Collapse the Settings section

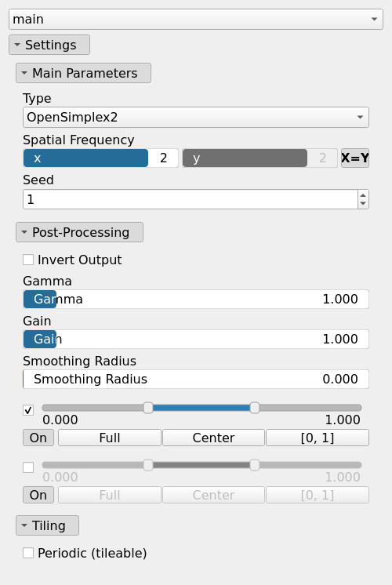click(49, 45)
